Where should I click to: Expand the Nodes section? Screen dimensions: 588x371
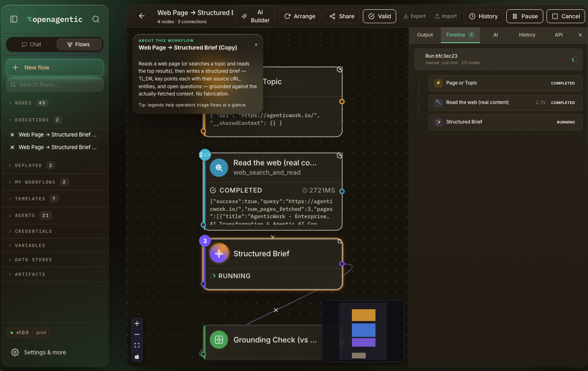55,103
